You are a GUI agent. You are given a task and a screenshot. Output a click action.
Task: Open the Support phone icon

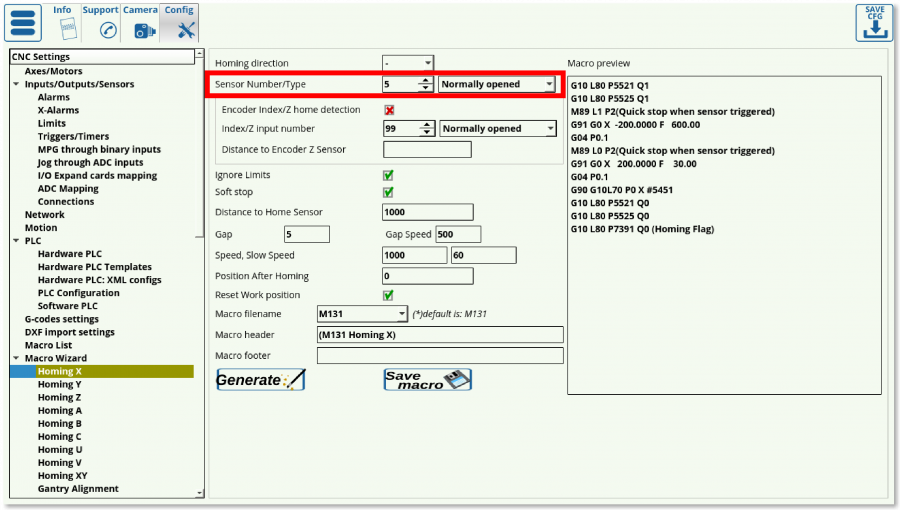pyautogui.click(x=101, y=29)
